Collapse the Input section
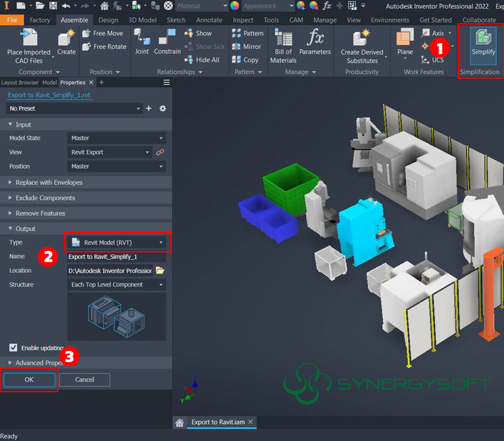 [86, 124]
